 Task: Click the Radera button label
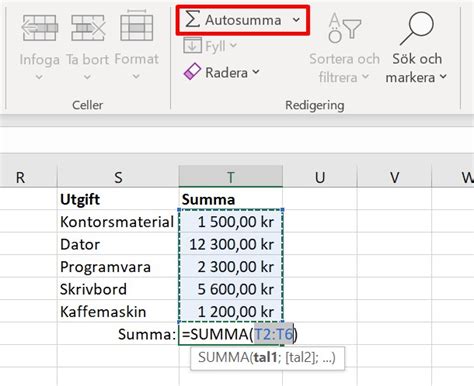(227, 72)
